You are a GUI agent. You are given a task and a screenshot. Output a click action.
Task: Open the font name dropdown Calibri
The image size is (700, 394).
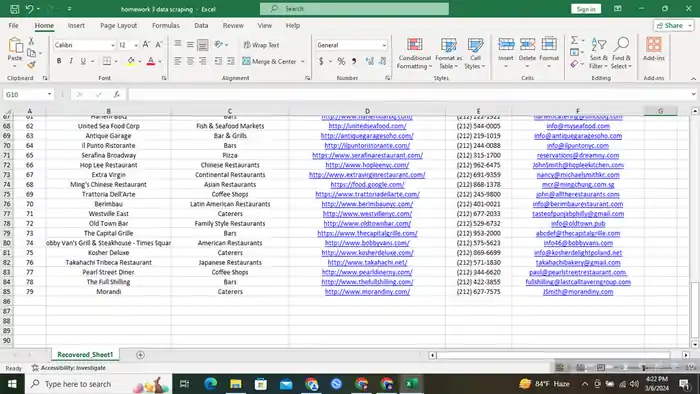click(112, 45)
